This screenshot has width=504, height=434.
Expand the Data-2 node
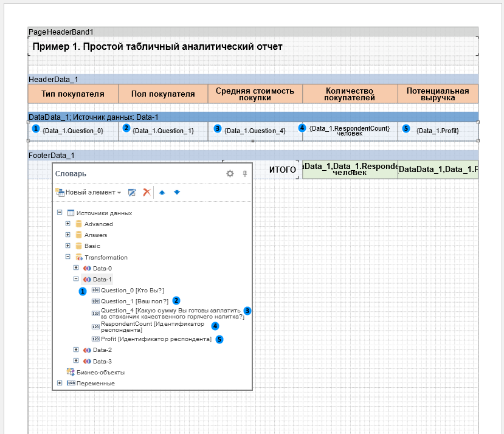pos(76,350)
